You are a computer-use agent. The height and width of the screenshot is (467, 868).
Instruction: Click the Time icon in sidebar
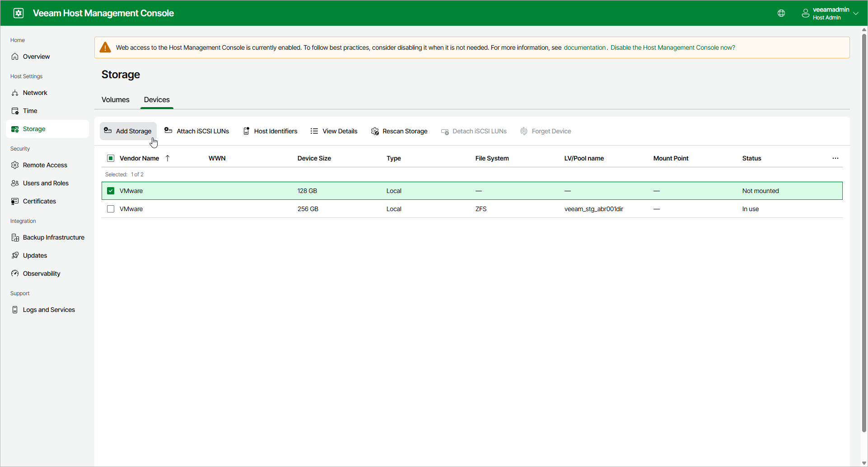pos(15,111)
